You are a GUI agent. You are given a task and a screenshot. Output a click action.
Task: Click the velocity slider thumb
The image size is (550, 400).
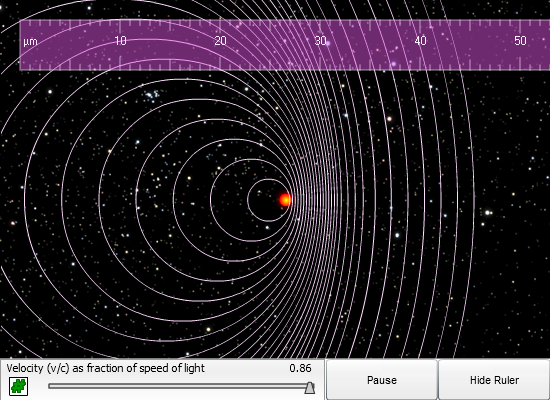(x=309, y=388)
